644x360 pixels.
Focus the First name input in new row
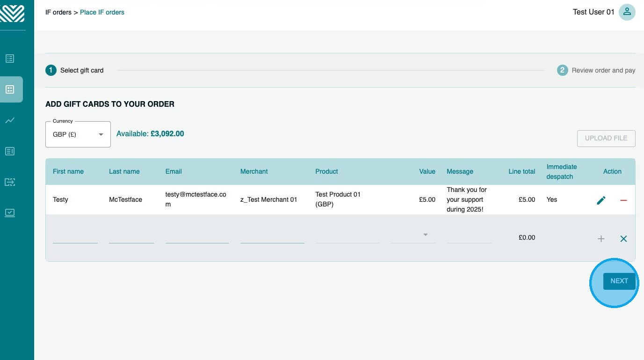tap(75, 236)
